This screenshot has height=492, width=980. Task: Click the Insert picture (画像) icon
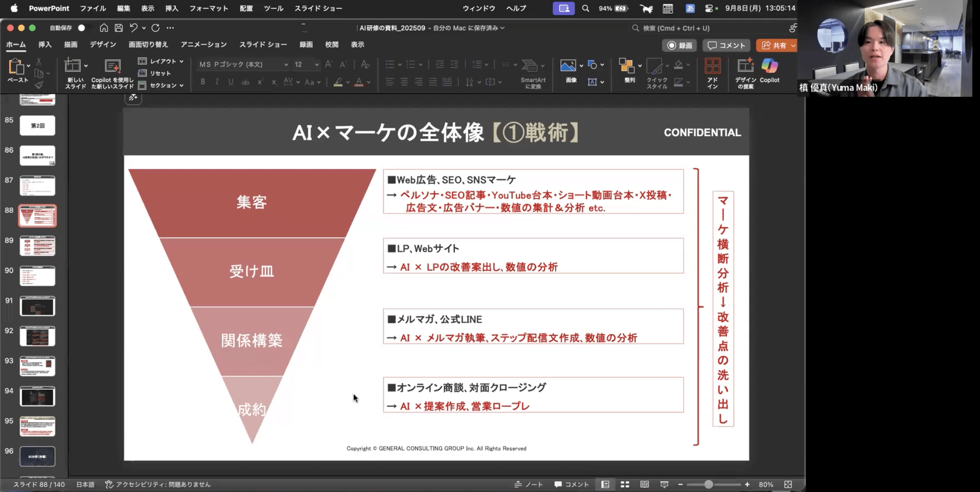click(568, 66)
